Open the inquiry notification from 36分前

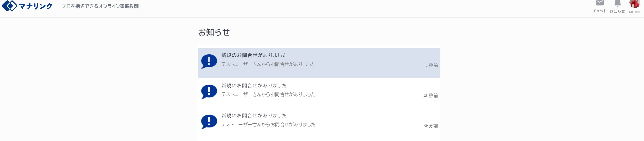coord(319,123)
